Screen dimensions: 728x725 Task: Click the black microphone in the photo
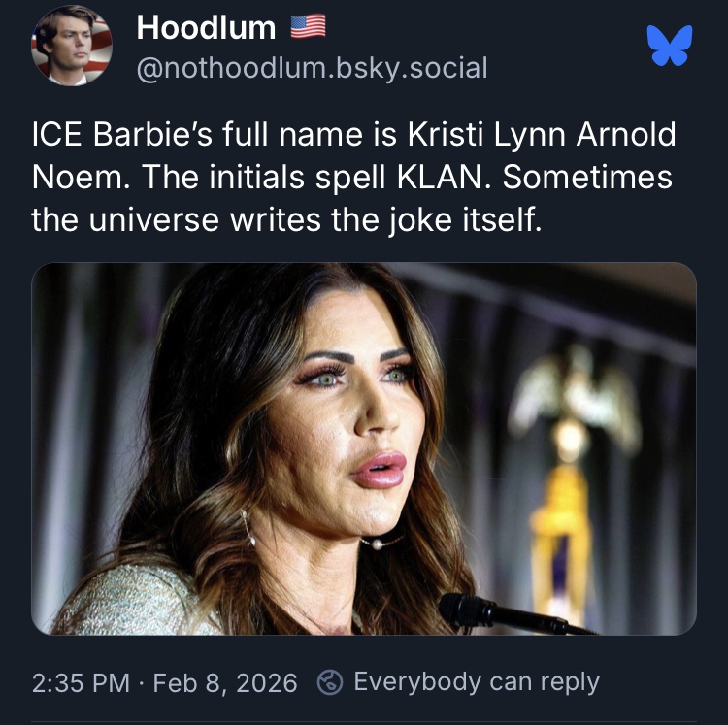pos(511,613)
